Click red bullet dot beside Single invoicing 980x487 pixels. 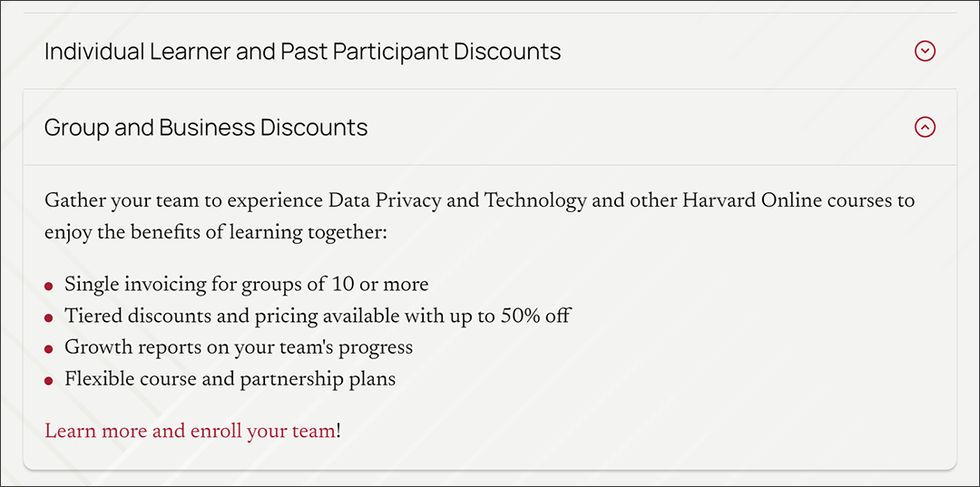coord(49,287)
